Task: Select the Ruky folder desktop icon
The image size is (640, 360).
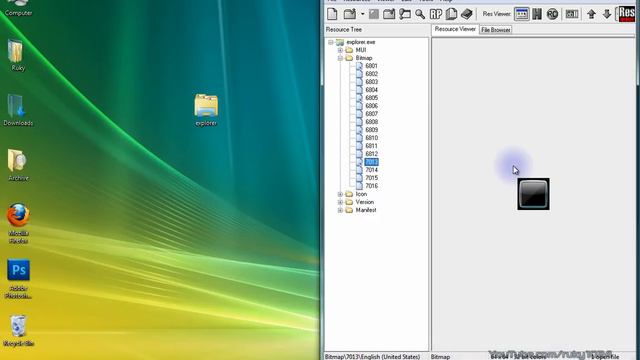Action: 17,56
